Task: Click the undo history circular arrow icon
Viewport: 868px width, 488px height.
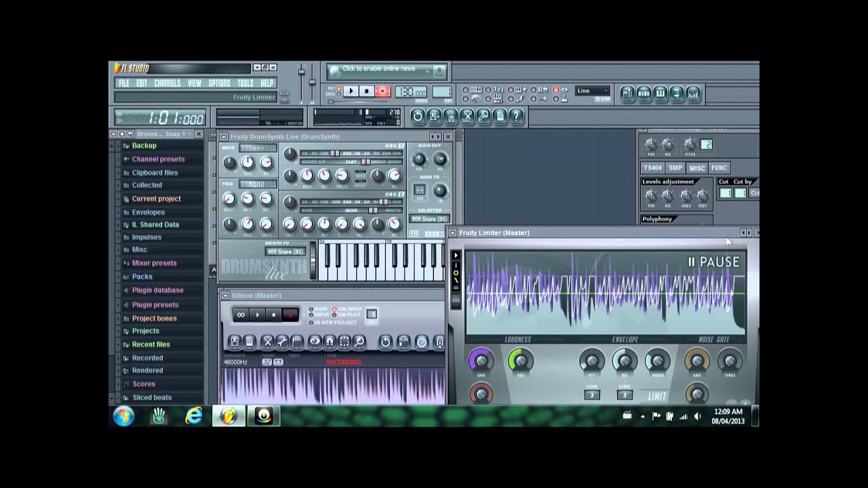Action: click(x=418, y=116)
